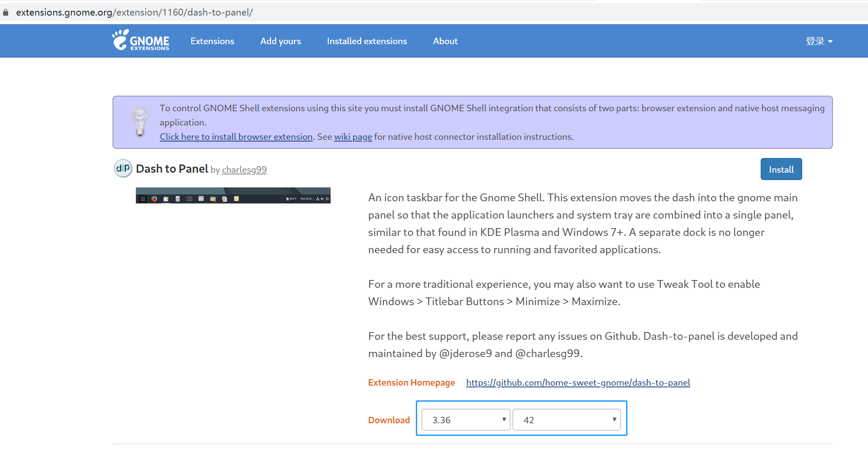The height and width of the screenshot is (451, 868).
Task: Click the browser address bar URL
Action: pyautogui.click(x=134, y=12)
